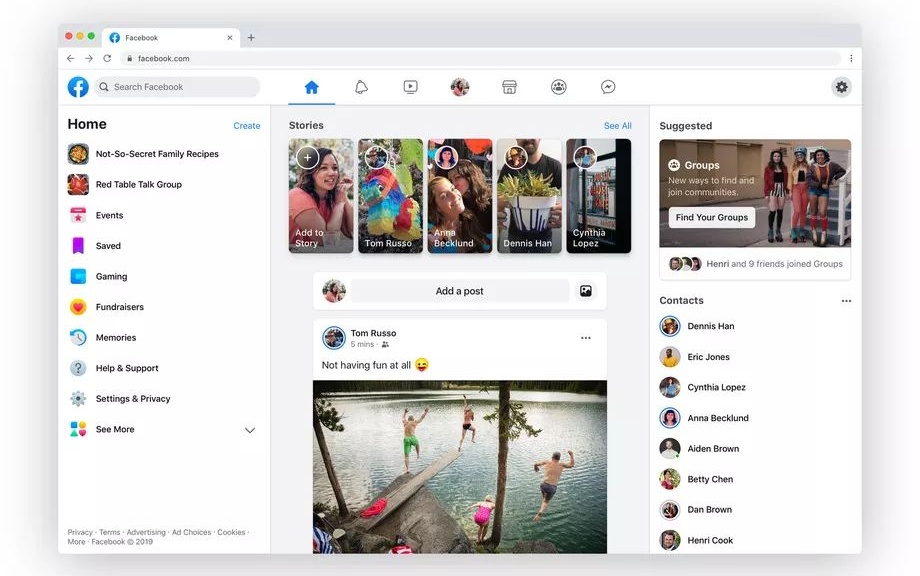Open Gaming from sidebar
The image size is (920, 576).
[111, 276]
